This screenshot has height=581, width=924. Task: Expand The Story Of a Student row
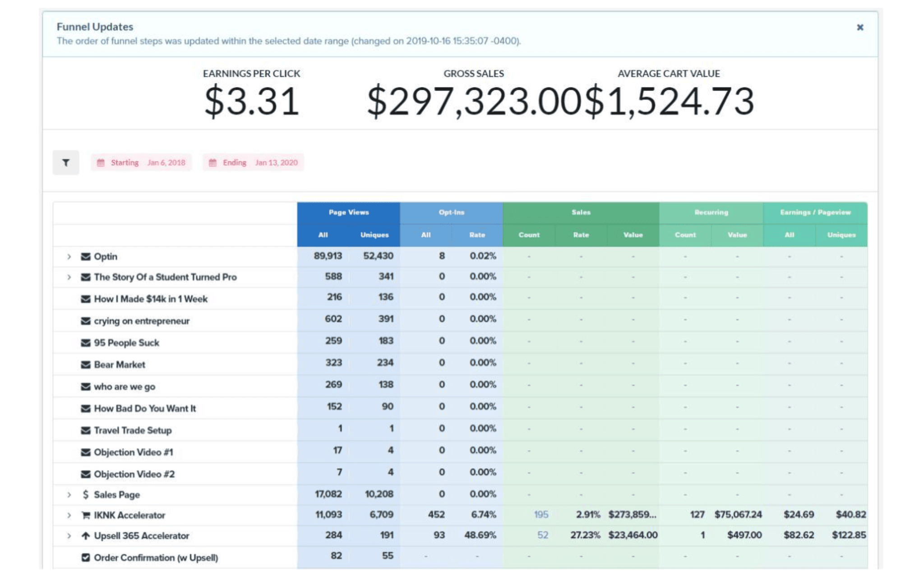[x=69, y=277]
